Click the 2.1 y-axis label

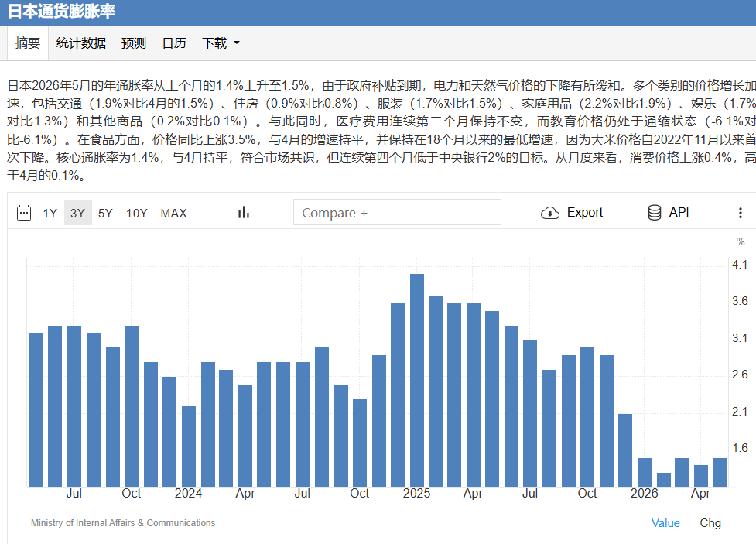[740, 412]
